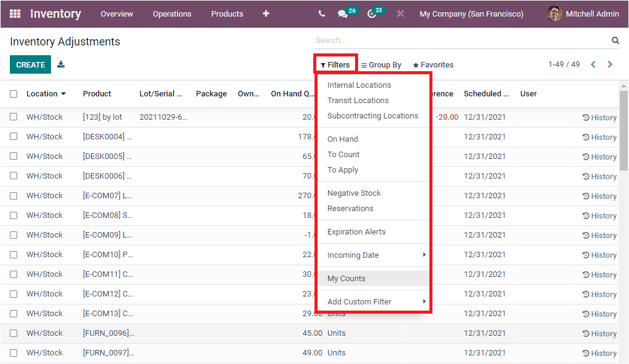Click the search magnifier icon
This screenshot has width=629, height=364.
pyautogui.click(x=615, y=40)
